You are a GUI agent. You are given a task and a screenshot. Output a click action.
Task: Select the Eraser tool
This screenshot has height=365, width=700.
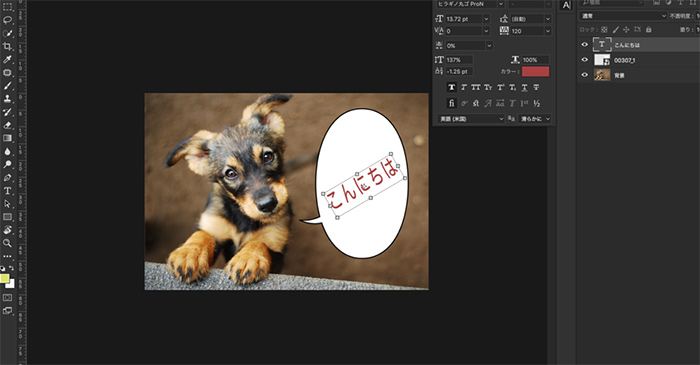7,125
